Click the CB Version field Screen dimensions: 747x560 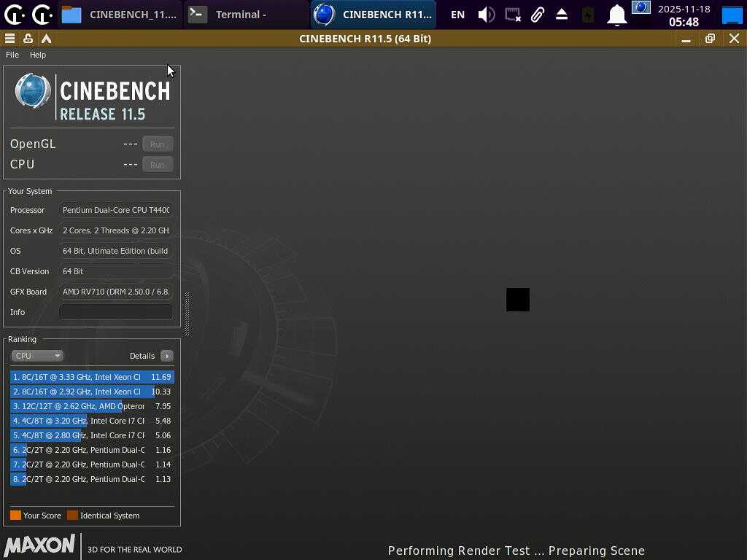116,271
